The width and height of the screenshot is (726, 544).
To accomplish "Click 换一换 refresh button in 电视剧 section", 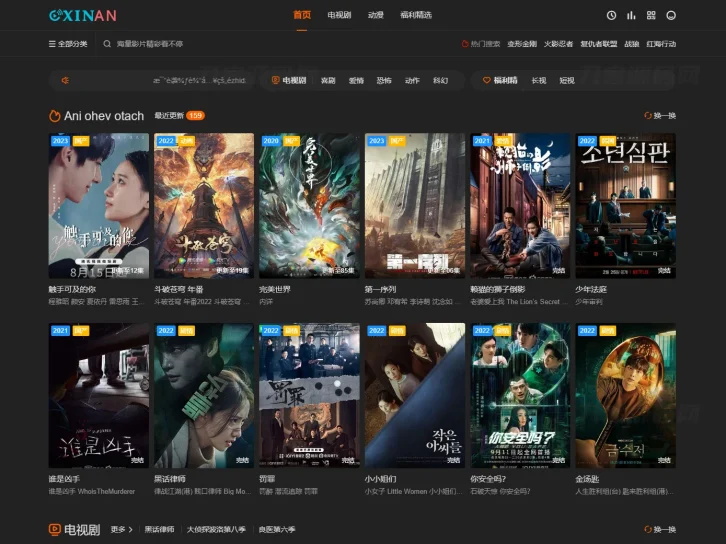I will pyautogui.click(x=660, y=529).
